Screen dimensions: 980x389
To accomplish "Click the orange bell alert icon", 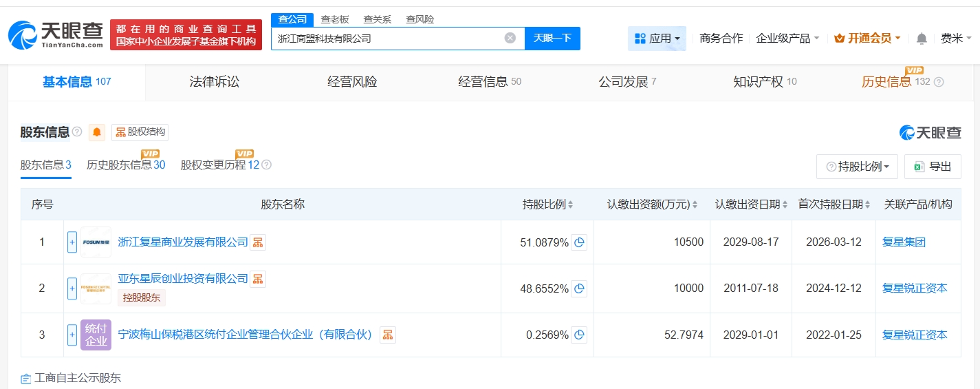I will point(97,132).
